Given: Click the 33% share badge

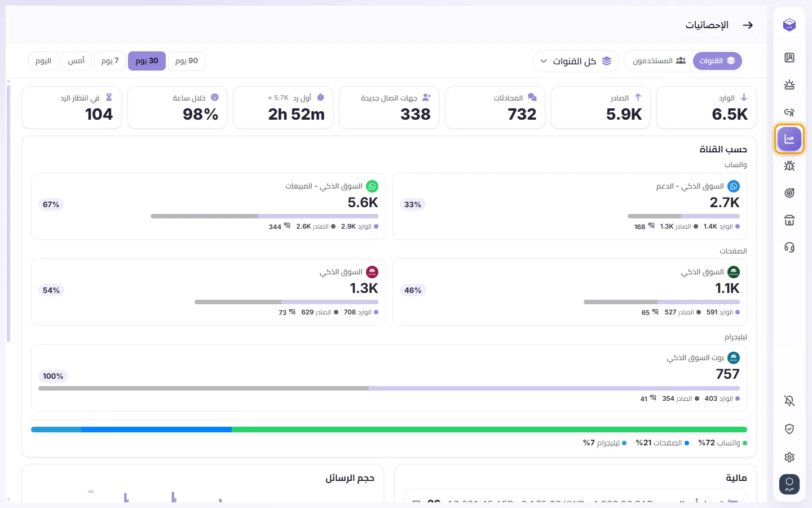Looking at the screenshot, I should pos(413,204).
